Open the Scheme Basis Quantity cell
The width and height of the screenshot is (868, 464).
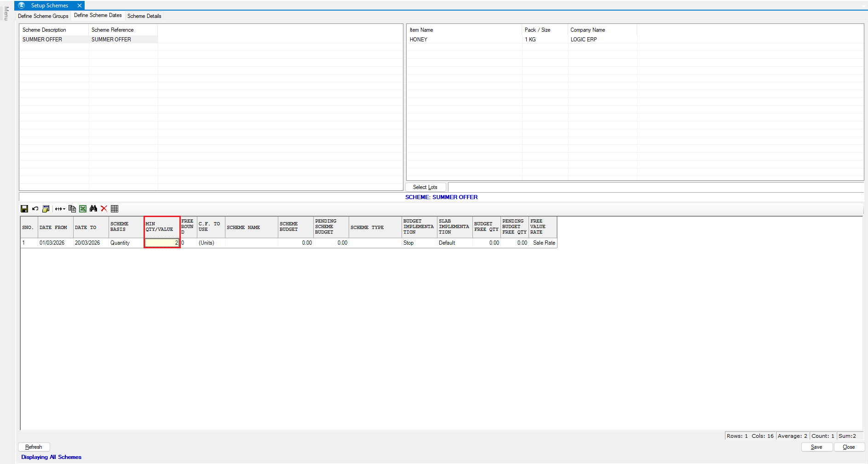[126, 243]
